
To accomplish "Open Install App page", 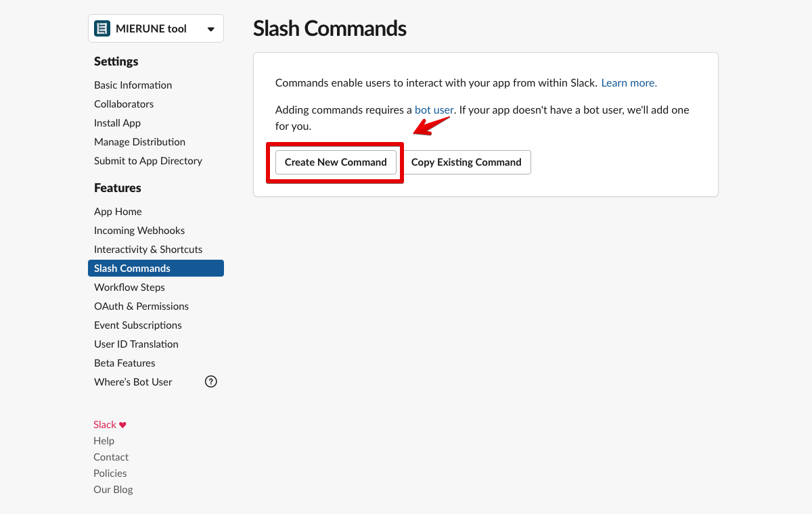I will [x=117, y=122].
